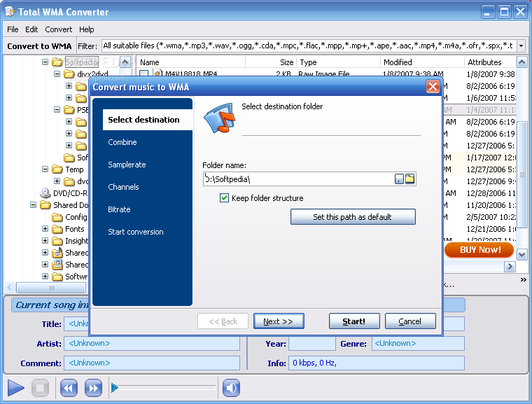532x404 pixels.
Task: Click the Artist input field
Action: click(152, 344)
